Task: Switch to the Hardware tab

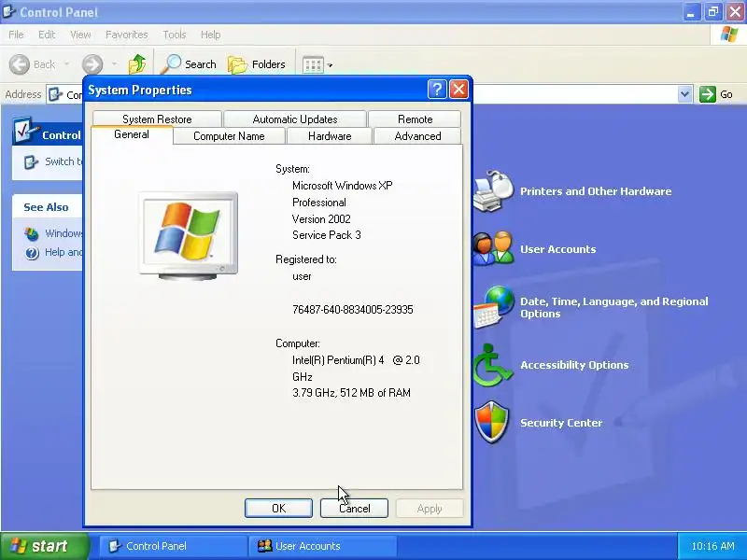Action: (330, 136)
